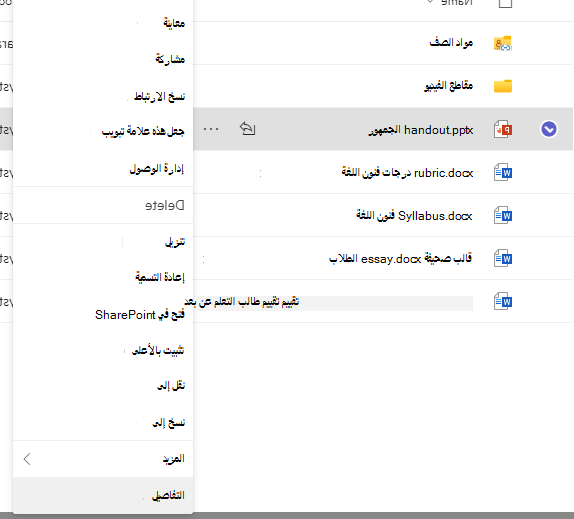Select جعل هذه علامة تبويب menu entry
574x519 pixels.
coord(103,131)
